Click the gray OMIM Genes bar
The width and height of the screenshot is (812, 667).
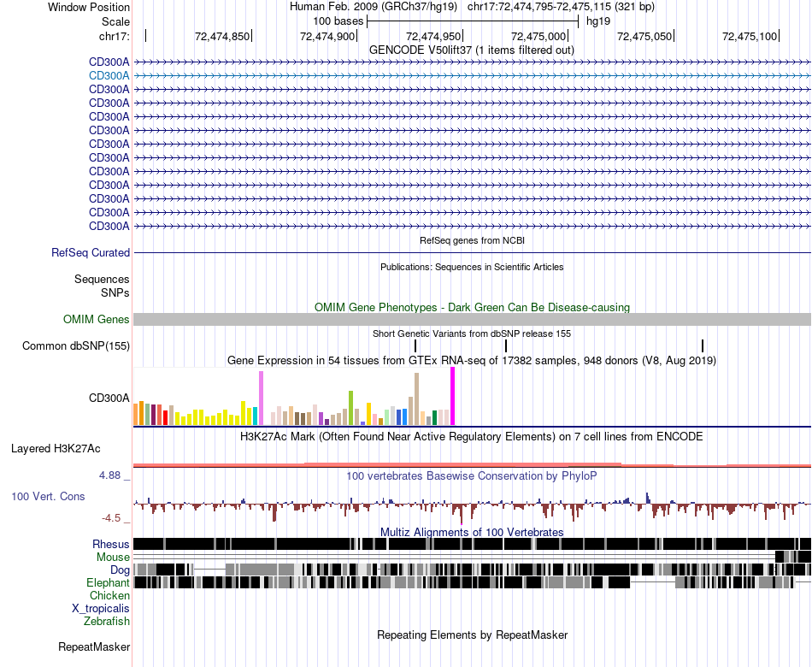472,319
